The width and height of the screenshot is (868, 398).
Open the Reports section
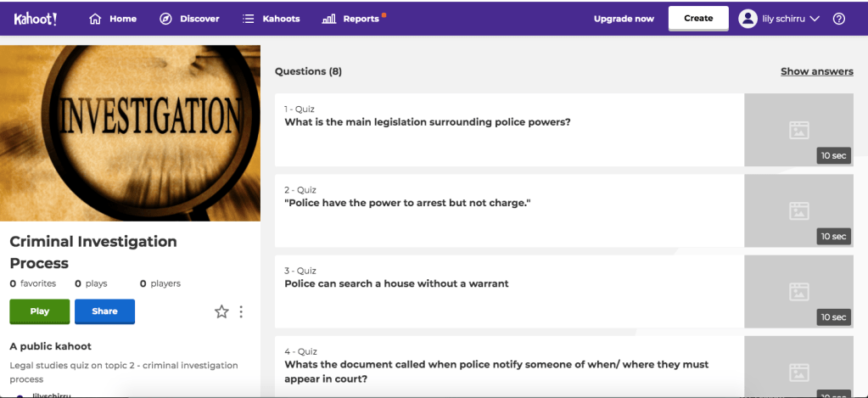tap(361, 19)
